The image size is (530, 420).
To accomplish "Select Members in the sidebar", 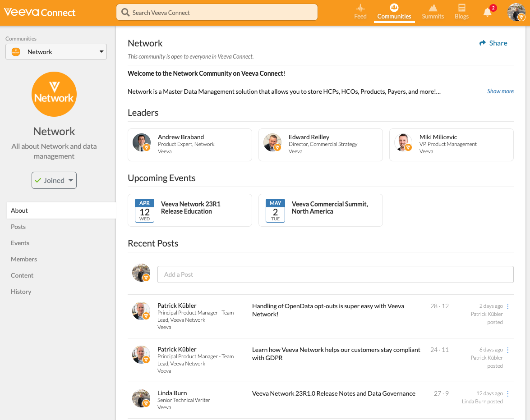I will point(24,259).
